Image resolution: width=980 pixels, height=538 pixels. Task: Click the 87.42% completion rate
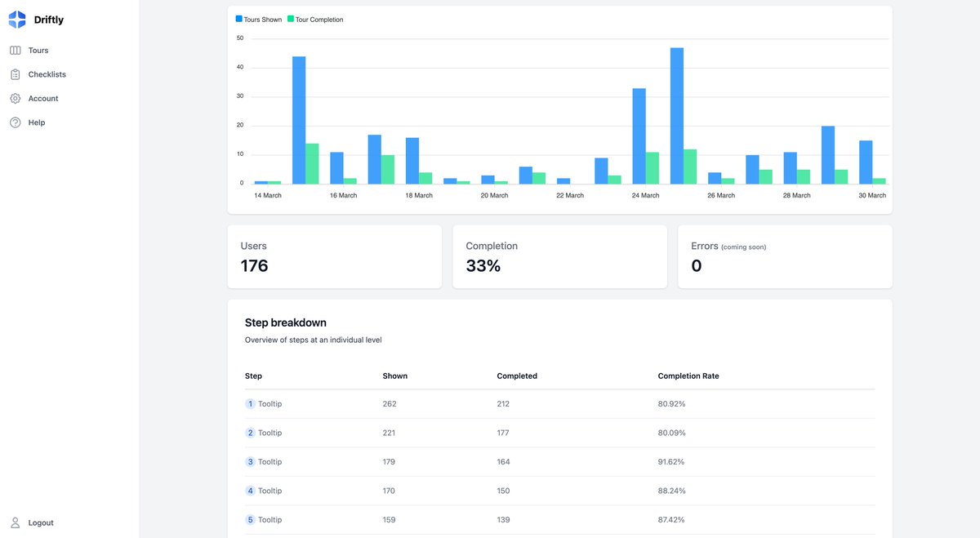point(671,520)
